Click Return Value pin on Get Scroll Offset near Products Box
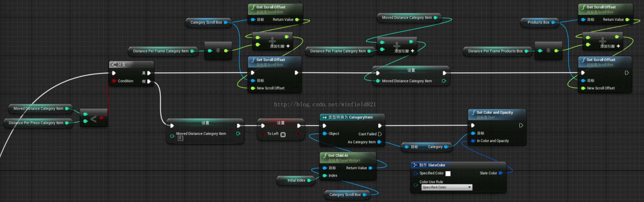Viewport: 644px width, 202px height. 627,20
